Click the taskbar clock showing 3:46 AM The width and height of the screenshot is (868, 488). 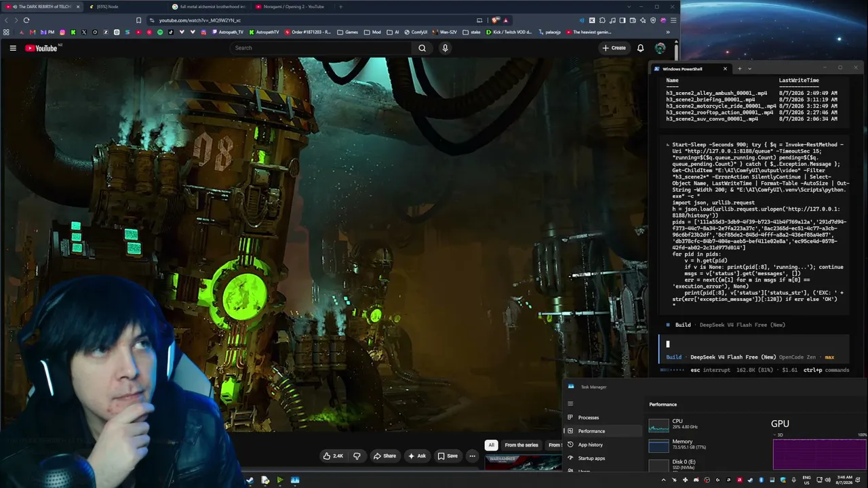tap(844, 480)
